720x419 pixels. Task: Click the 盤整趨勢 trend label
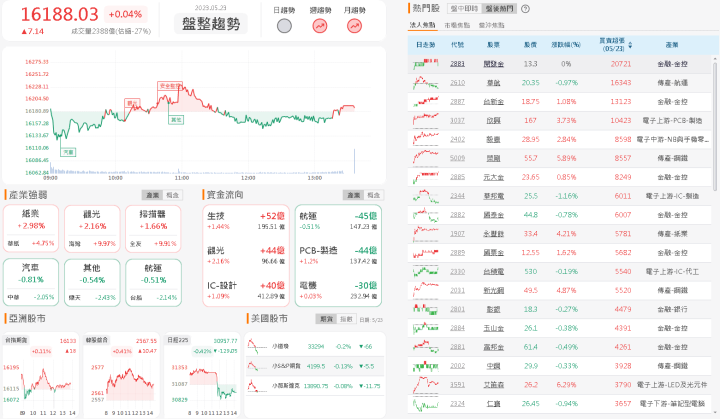(211, 24)
